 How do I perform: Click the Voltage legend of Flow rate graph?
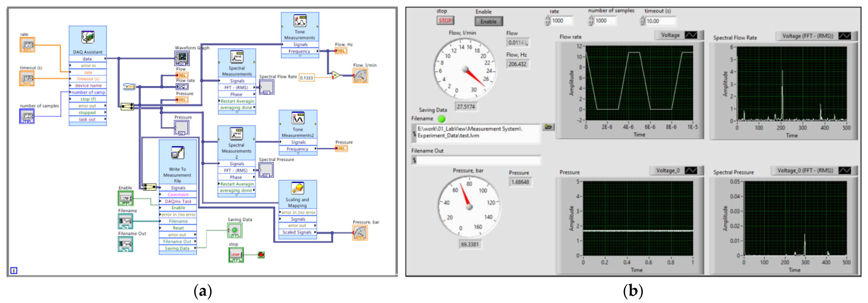[x=679, y=35]
